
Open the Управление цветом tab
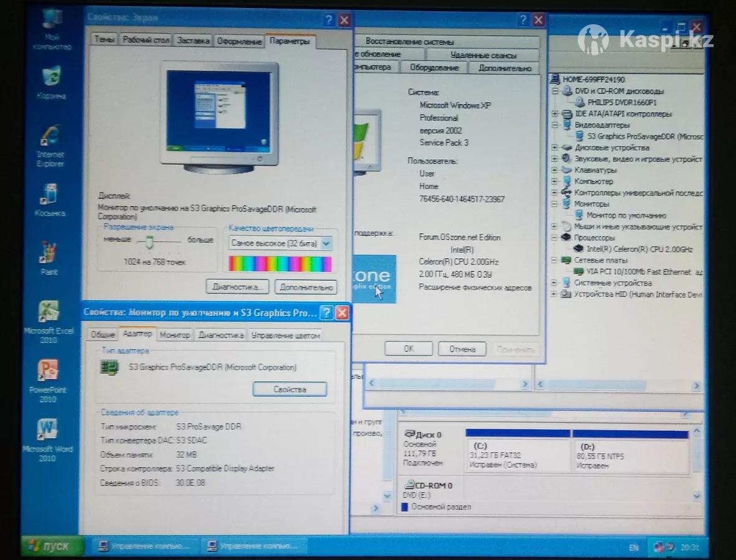285,335
